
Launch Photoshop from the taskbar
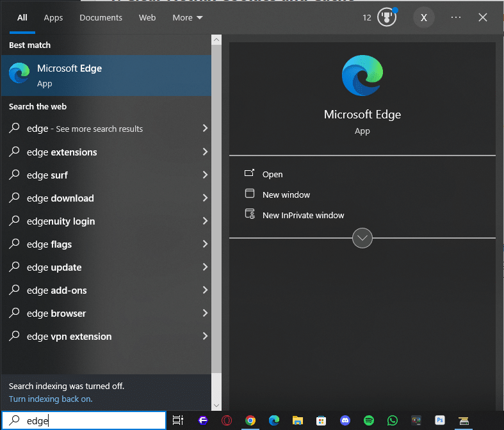(x=440, y=420)
